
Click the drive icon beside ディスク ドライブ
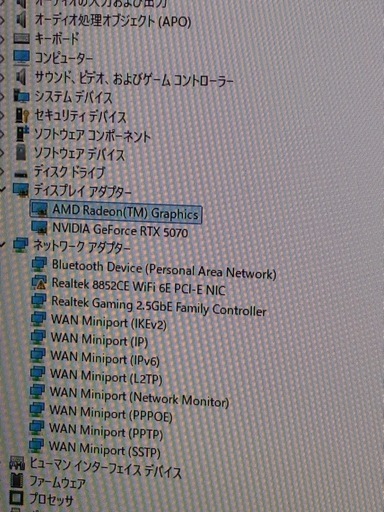pyautogui.click(x=21, y=174)
